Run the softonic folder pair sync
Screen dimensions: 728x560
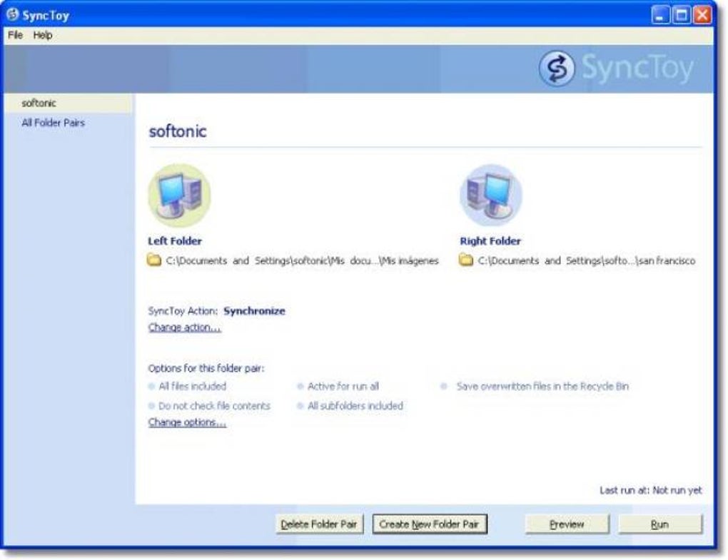[660, 524]
